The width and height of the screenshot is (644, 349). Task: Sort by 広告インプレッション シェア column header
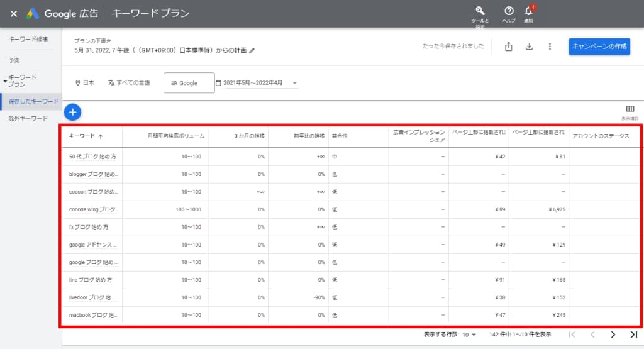[x=419, y=136]
